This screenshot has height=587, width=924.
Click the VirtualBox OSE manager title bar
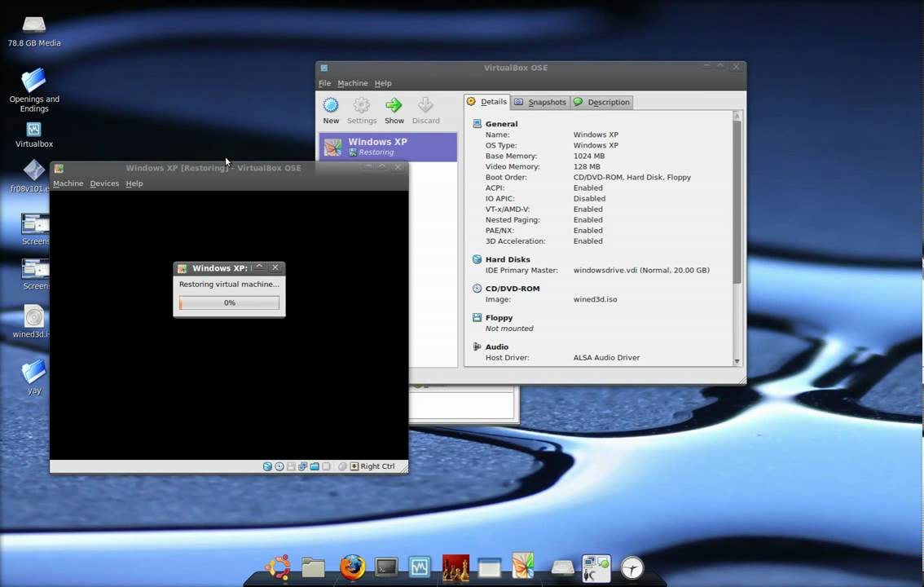531,68
